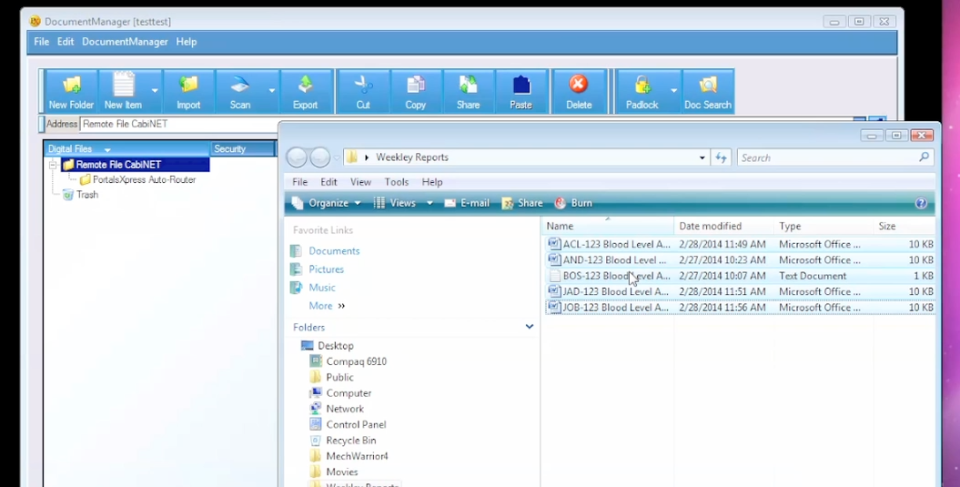Collapse the Remote File CabiNET tree node
This screenshot has width=960, height=487.
click(53, 165)
